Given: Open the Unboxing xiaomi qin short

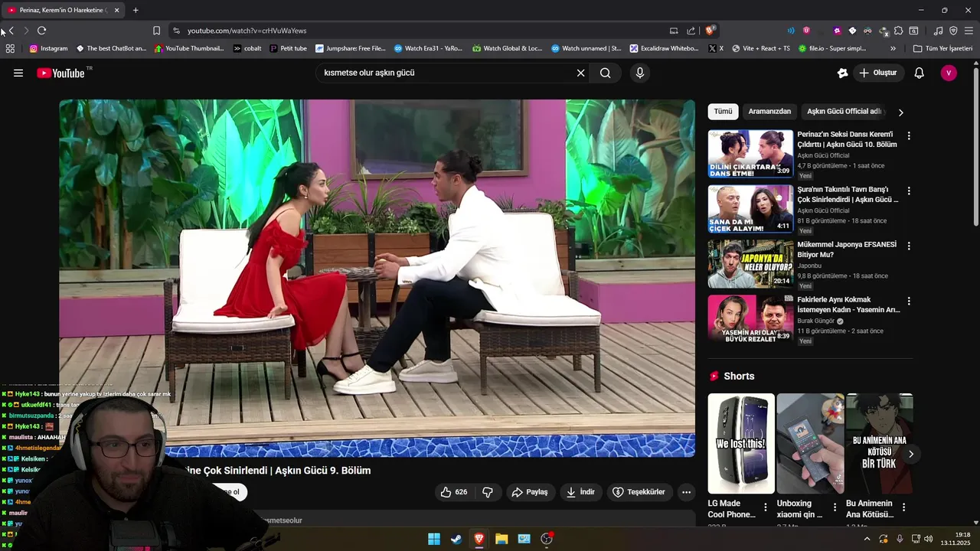Looking at the screenshot, I should (810, 444).
